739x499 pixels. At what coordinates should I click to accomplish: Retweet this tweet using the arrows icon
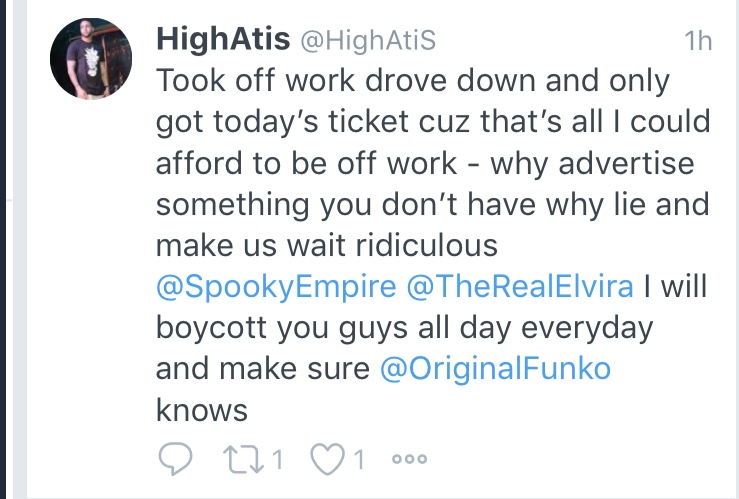[243, 459]
